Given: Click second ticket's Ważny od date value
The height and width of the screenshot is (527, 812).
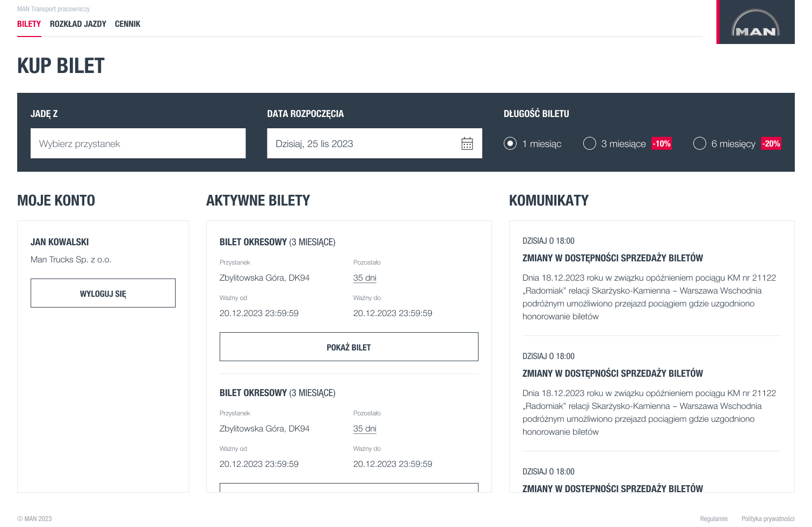Looking at the screenshot, I should 259,464.
